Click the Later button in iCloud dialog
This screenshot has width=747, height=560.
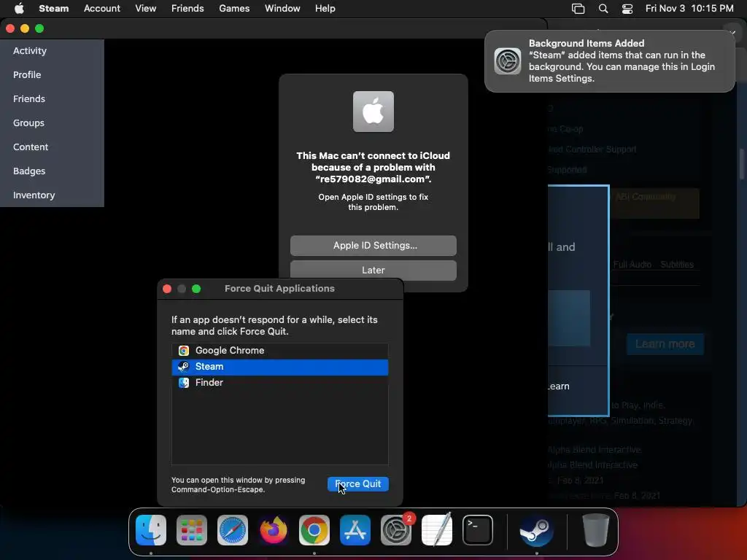pyautogui.click(x=373, y=270)
